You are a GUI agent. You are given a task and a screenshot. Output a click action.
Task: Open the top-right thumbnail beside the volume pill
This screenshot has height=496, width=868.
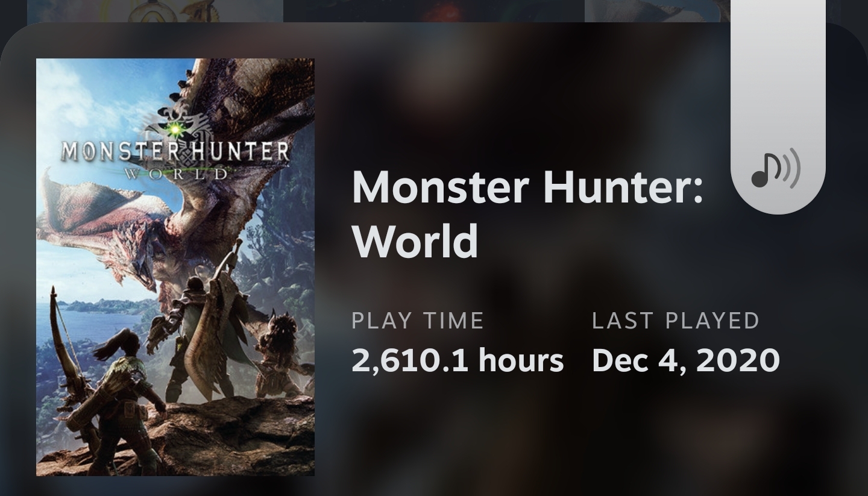(658, 11)
